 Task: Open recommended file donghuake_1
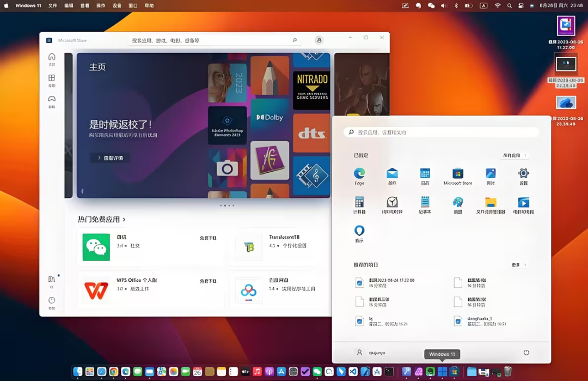pyautogui.click(x=481, y=321)
